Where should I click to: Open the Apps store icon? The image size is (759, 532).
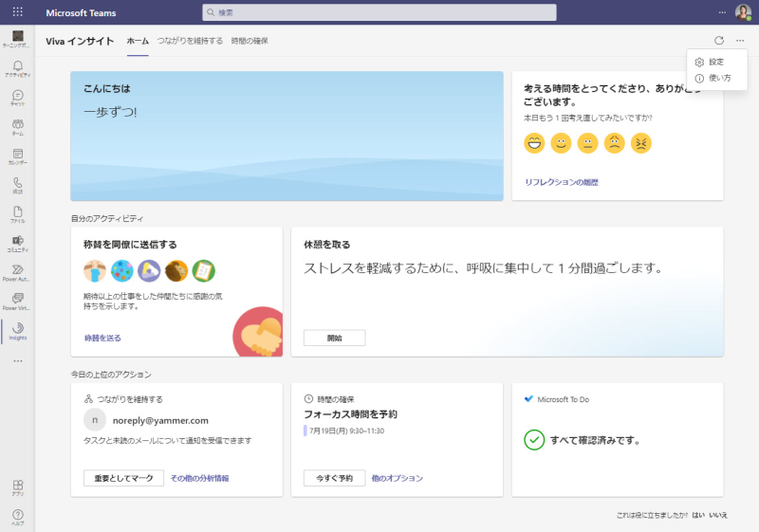[17, 487]
